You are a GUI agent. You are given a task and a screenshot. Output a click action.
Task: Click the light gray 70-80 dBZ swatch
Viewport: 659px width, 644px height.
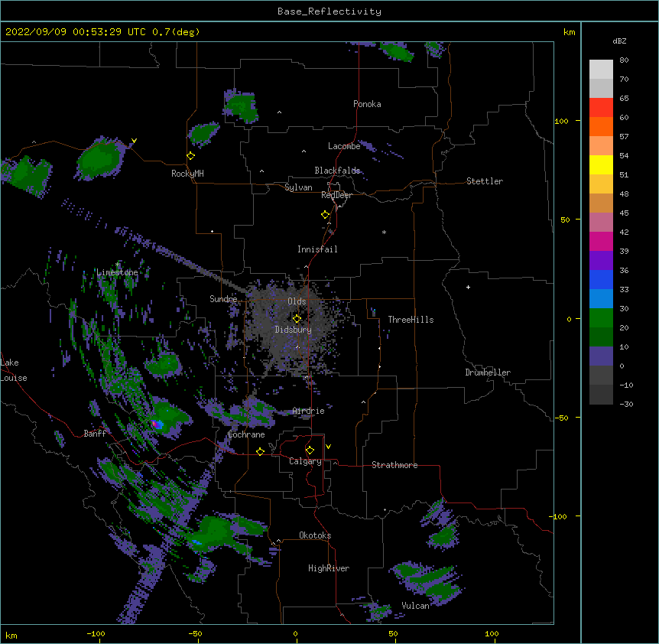601,70
